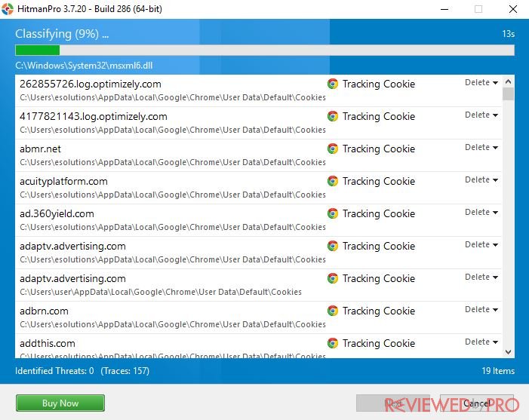The image size is (529, 420).
Task: Click the C:\Users\user Chrome cookies path
Action: [161, 292]
